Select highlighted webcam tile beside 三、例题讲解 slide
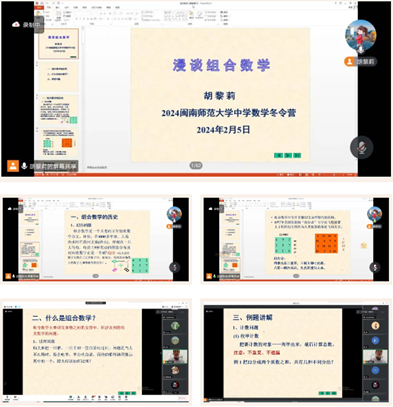 (x=375, y=356)
